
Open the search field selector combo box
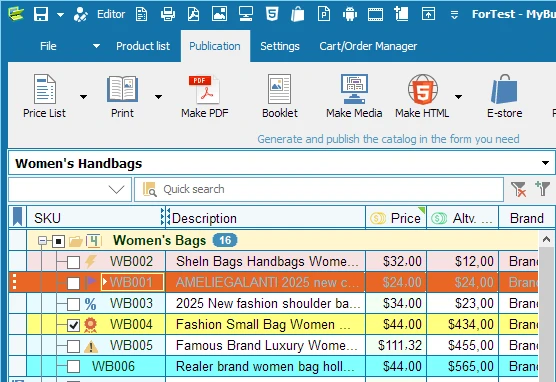click(70, 189)
